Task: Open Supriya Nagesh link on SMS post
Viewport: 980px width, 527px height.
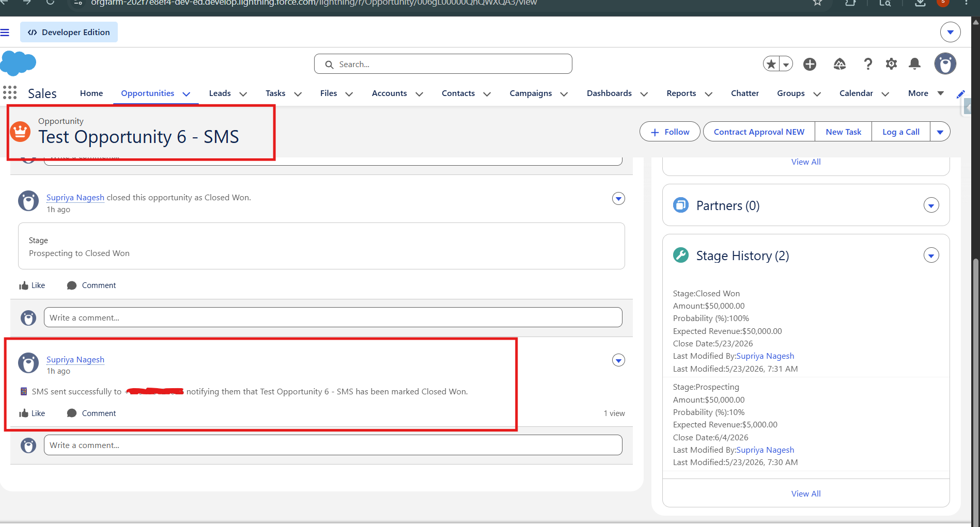Action: pos(75,359)
